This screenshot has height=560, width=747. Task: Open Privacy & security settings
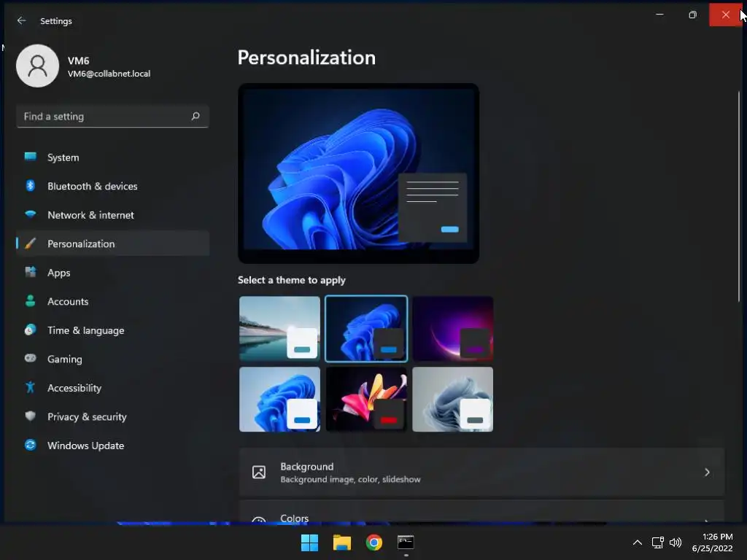pyautogui.click(x=112, y=416)
